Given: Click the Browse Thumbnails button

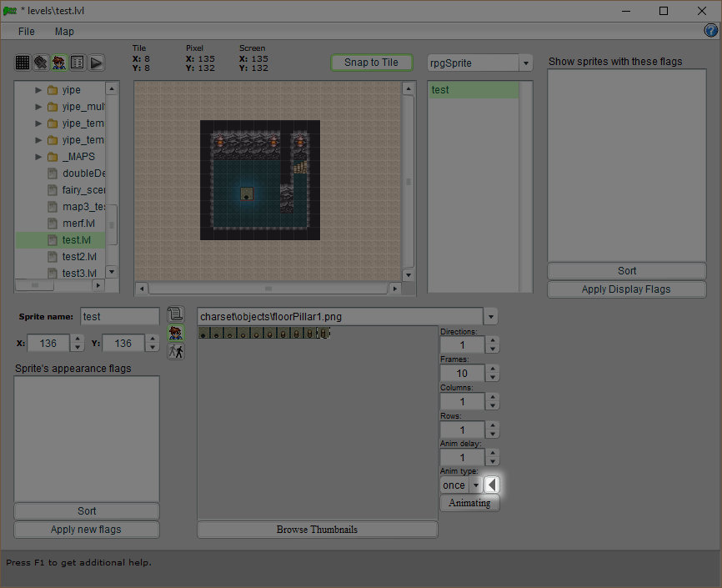Looking at the screenshot, I should coord(317,530).
